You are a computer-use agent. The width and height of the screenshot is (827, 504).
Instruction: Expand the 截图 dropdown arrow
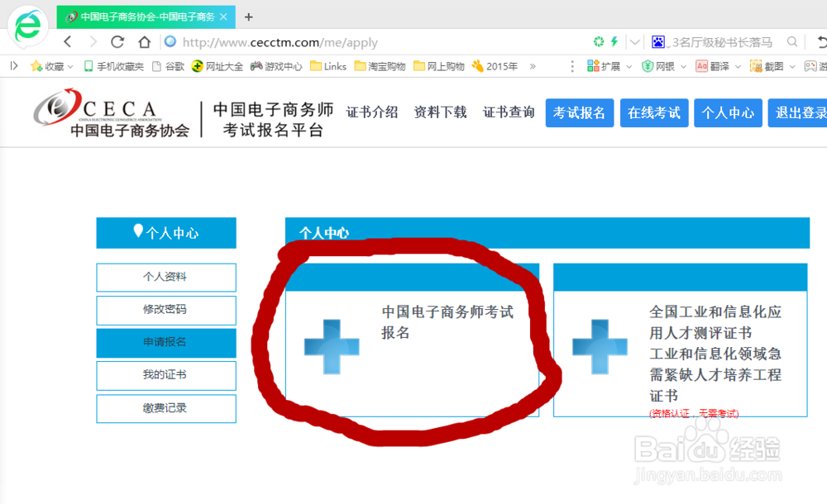pyautogui.click(x=792, y=66)
